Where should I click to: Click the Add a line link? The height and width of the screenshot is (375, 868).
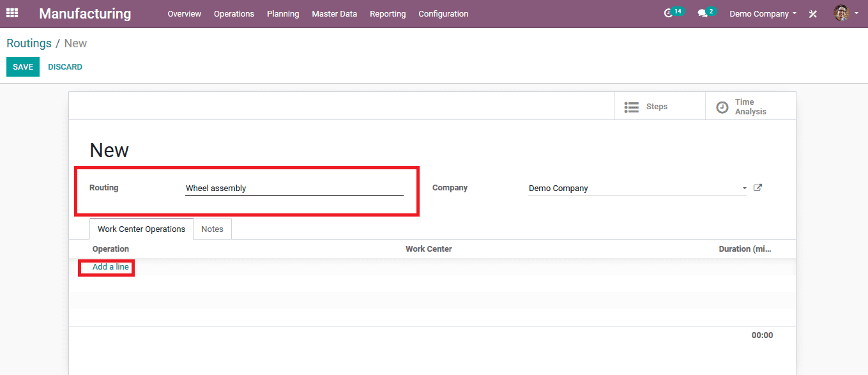(x=110, y=267)
